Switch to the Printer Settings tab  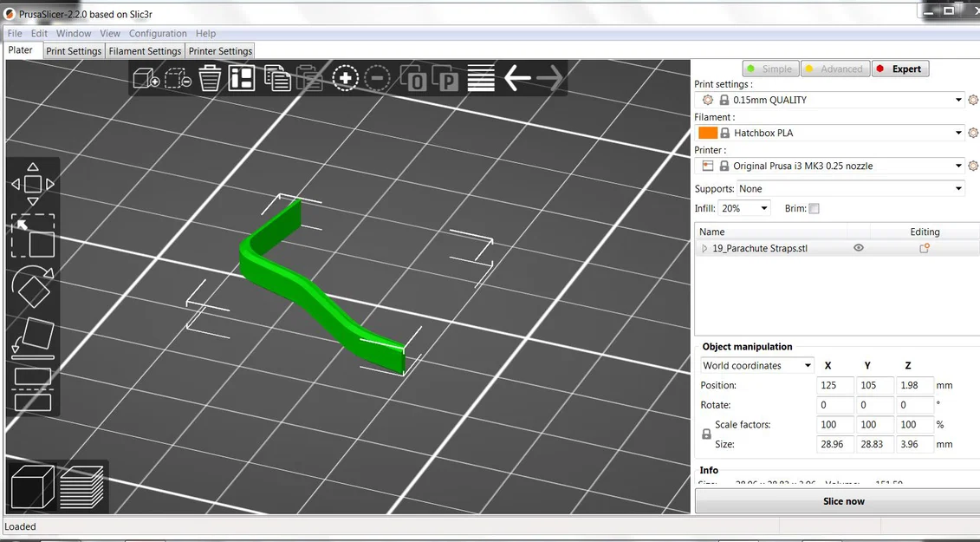pos(221,51)
